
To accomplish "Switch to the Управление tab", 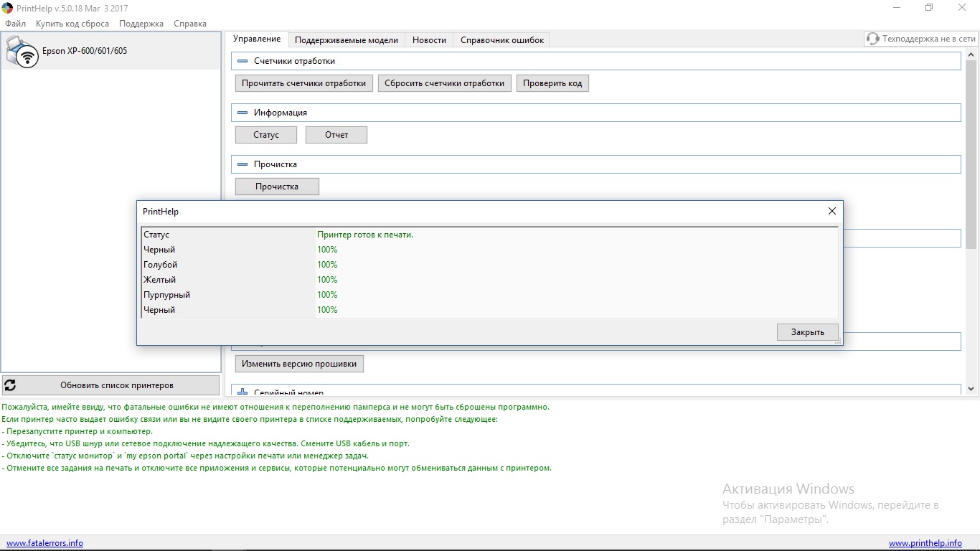I will [257, 39].
